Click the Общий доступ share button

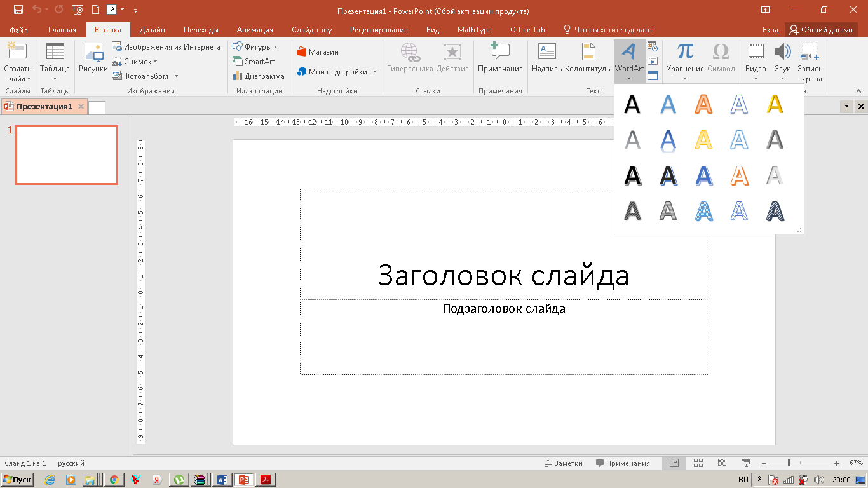coord(821,30)
